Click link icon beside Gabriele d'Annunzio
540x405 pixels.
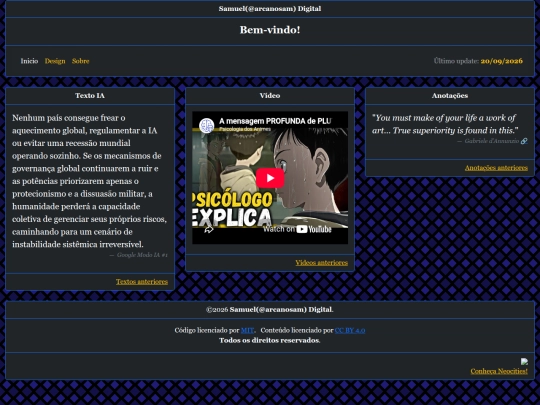524,141
